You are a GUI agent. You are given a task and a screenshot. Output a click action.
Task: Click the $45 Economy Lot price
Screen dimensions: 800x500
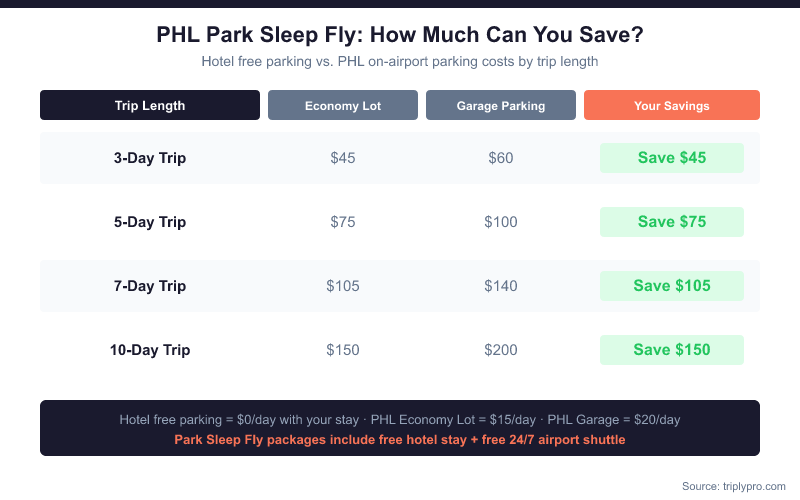click(343, 158)
